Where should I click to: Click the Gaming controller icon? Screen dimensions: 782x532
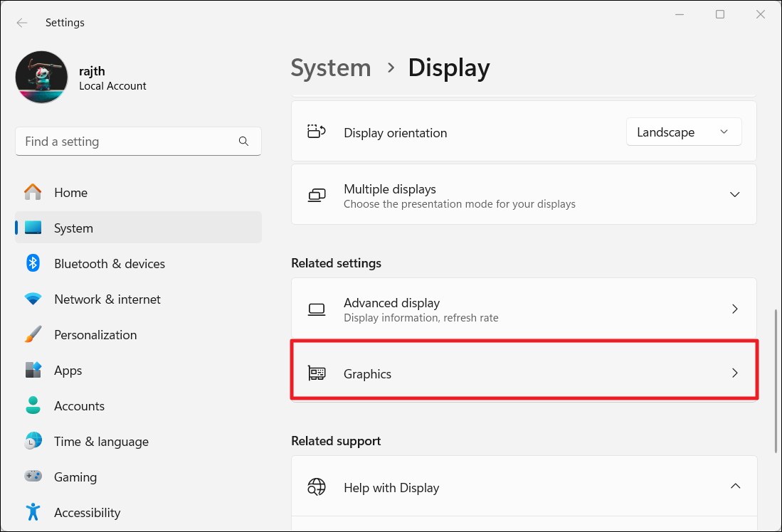pyautogui.click(x=33, y=477)
